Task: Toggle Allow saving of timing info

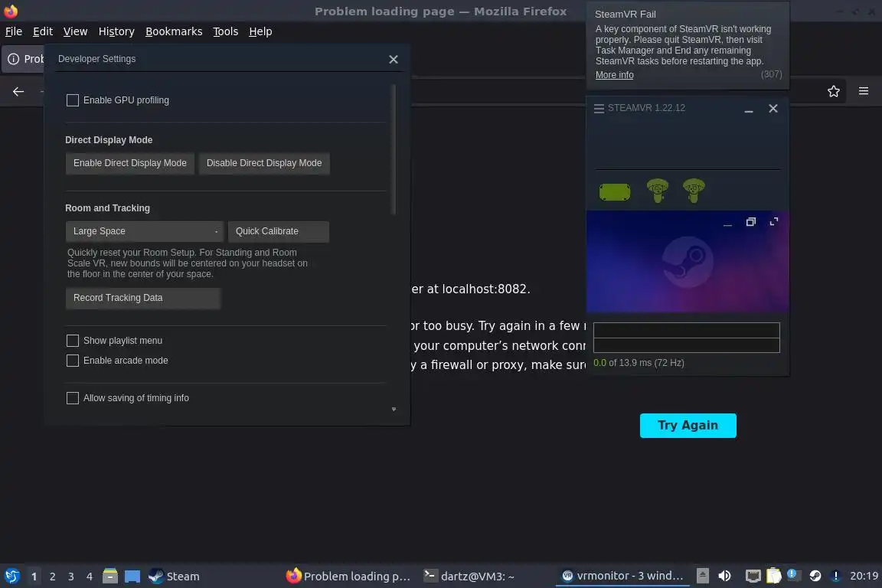Action: coord(73,398)
